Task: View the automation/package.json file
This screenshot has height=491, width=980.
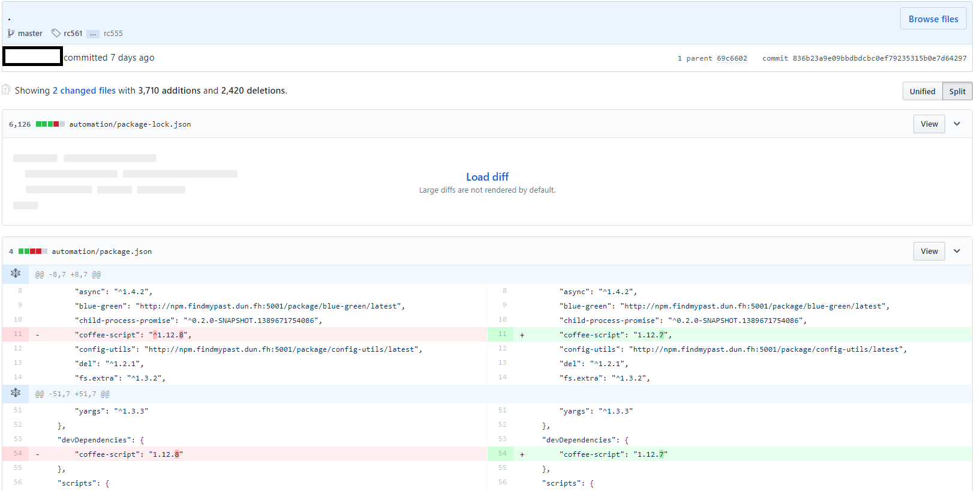Action: (929, 251)
